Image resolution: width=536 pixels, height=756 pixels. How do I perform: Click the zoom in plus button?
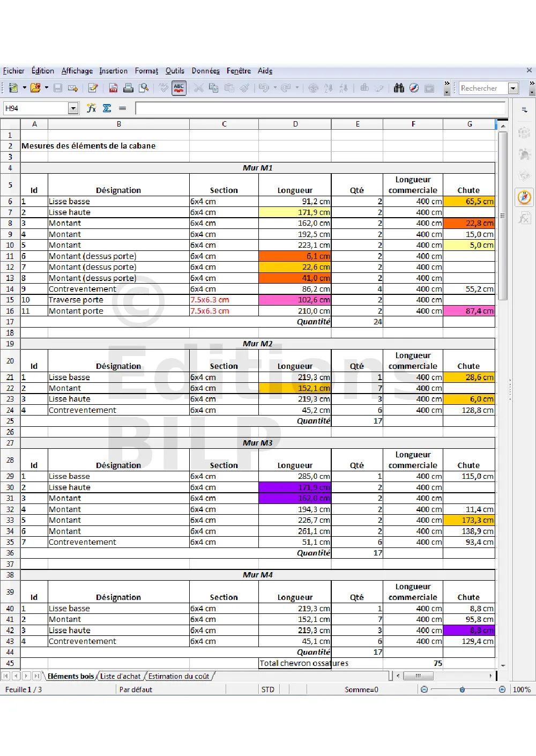tap(502, 690)
